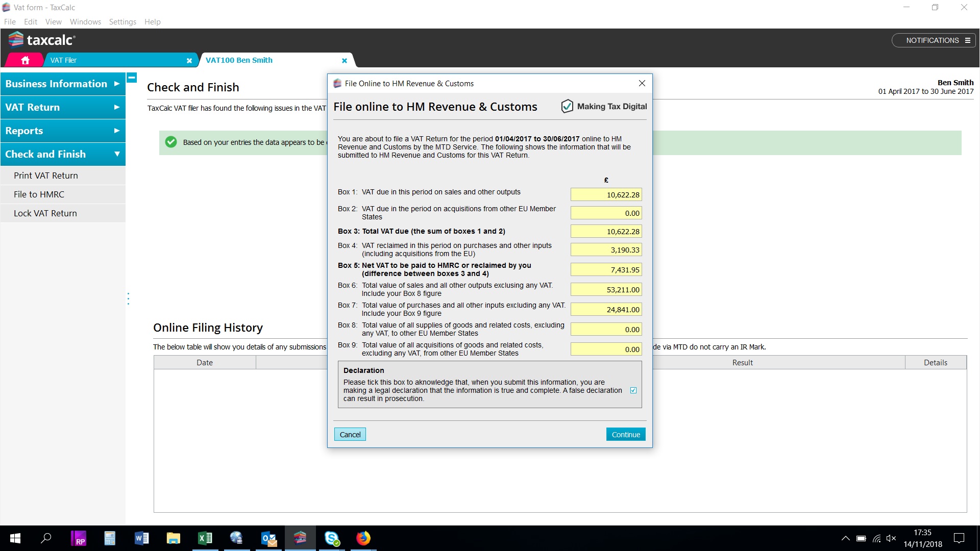Close the VAT Filer tab
Screen dimensions: 980x551
(x=189, y=60)
